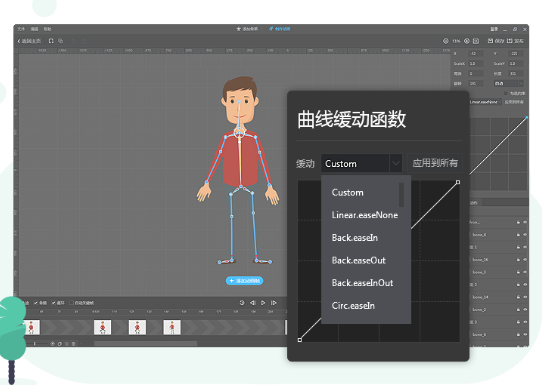Step to the previous frame
The image size is (542, 385).
[x=253, y=303]
